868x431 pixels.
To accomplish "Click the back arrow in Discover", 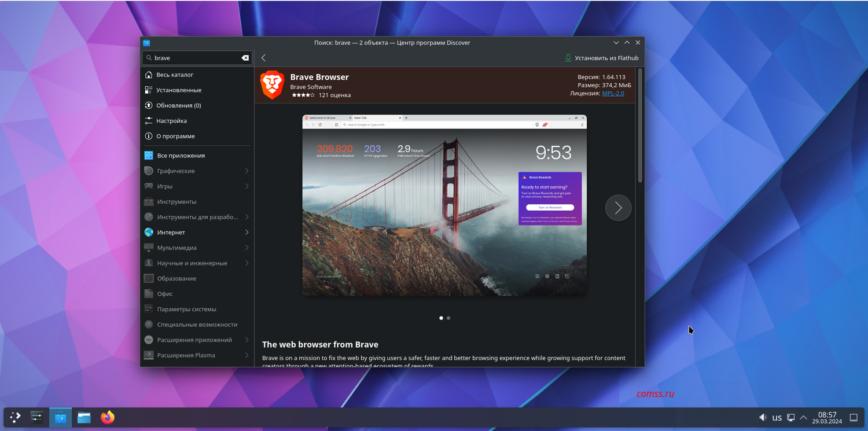I will click(x=263, y=58).
